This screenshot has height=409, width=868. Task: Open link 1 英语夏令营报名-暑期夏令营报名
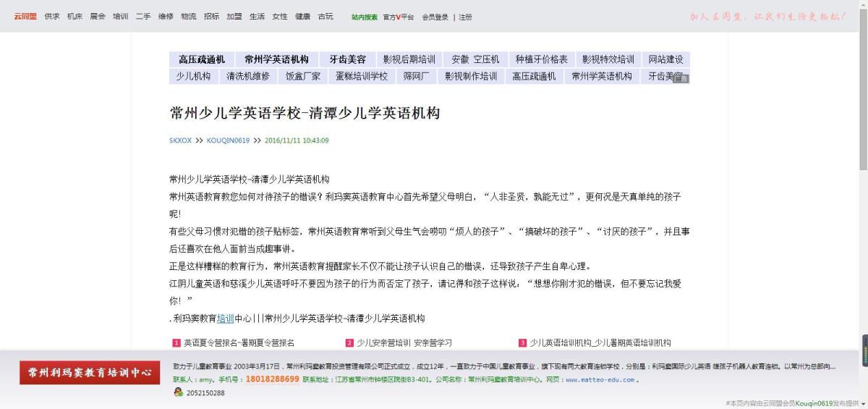(239, 342)
